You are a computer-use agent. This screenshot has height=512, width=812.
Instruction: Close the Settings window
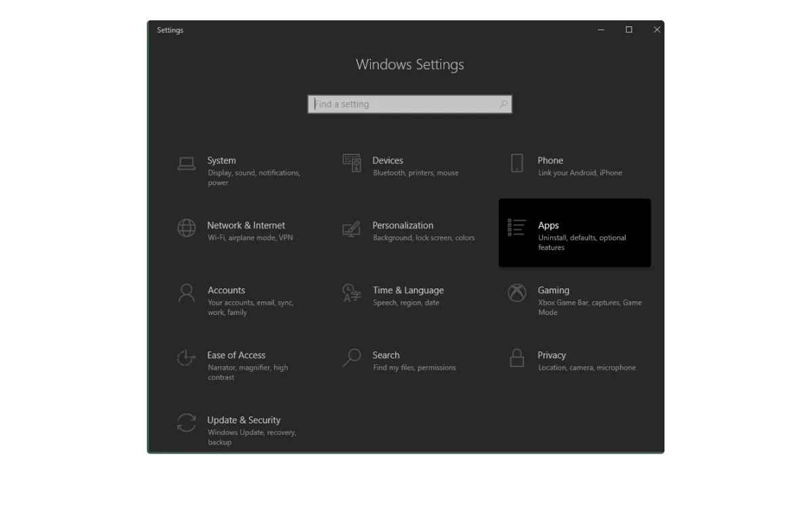pos(656,30)
